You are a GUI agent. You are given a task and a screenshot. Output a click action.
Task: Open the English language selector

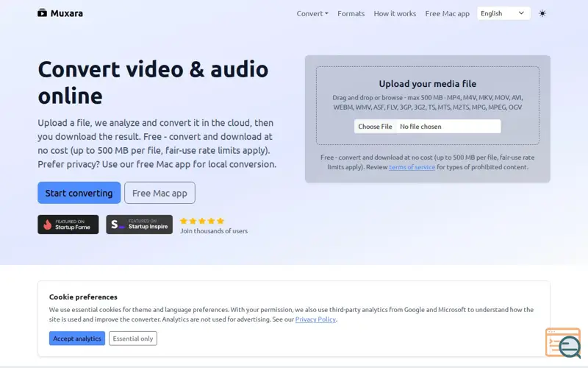(x=503, y=13)
